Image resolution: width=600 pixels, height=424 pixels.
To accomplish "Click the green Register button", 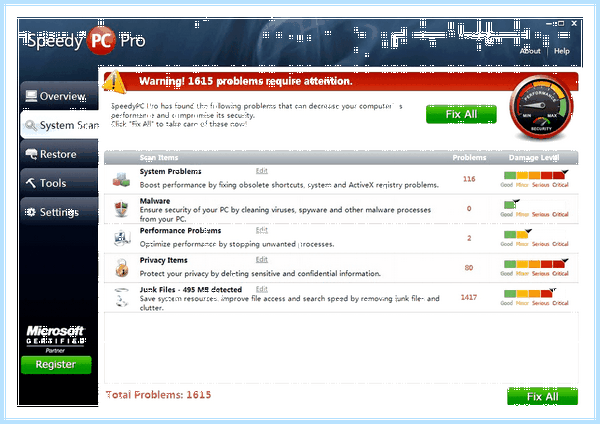I will click(56, 365).
